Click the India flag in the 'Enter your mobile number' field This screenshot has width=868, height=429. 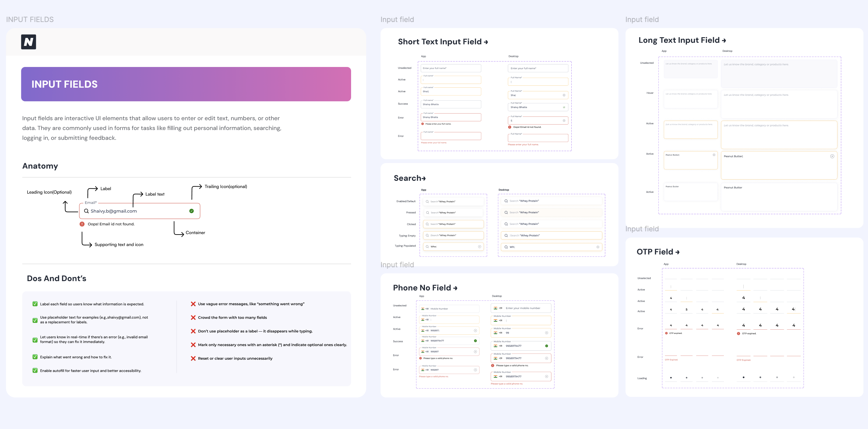pos(496,308)
